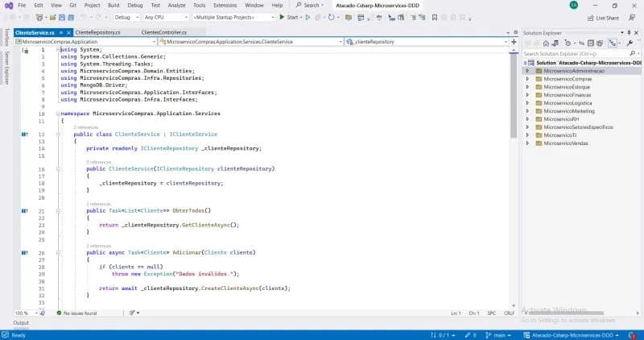The image size is (644, 340).
Task: Click notifications bell in status bar
Action: pyautogui.click(x=632, y=335)
